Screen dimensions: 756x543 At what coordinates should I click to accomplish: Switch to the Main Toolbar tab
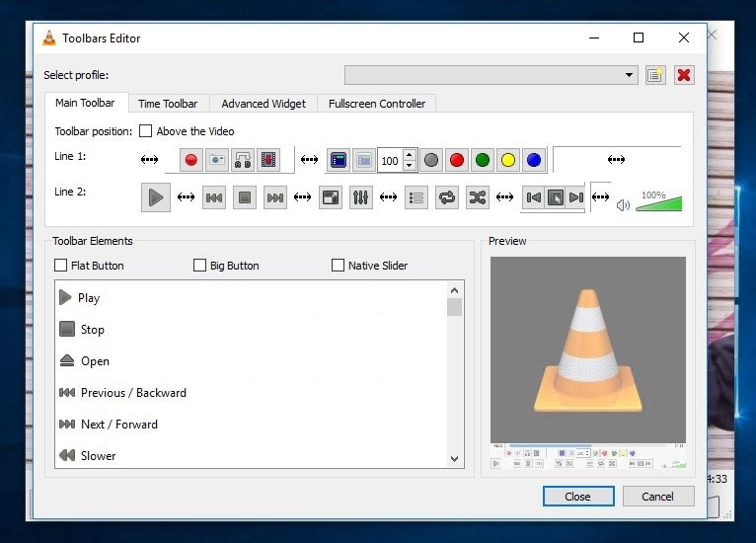pyautogui.click(x=85, y=103)
